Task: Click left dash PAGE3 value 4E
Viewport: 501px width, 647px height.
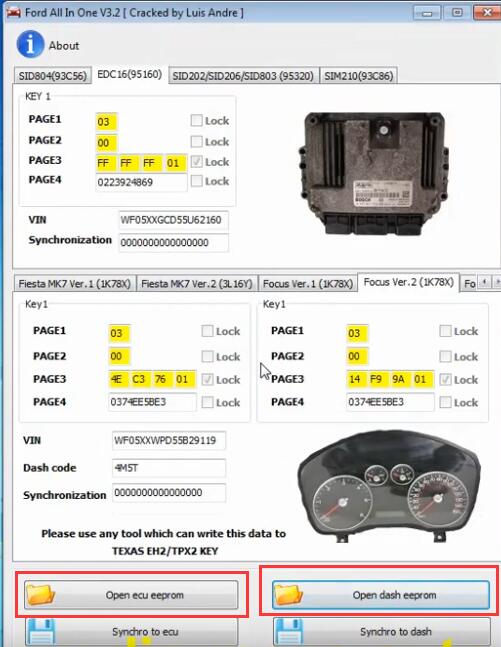Action: point(118,379)
